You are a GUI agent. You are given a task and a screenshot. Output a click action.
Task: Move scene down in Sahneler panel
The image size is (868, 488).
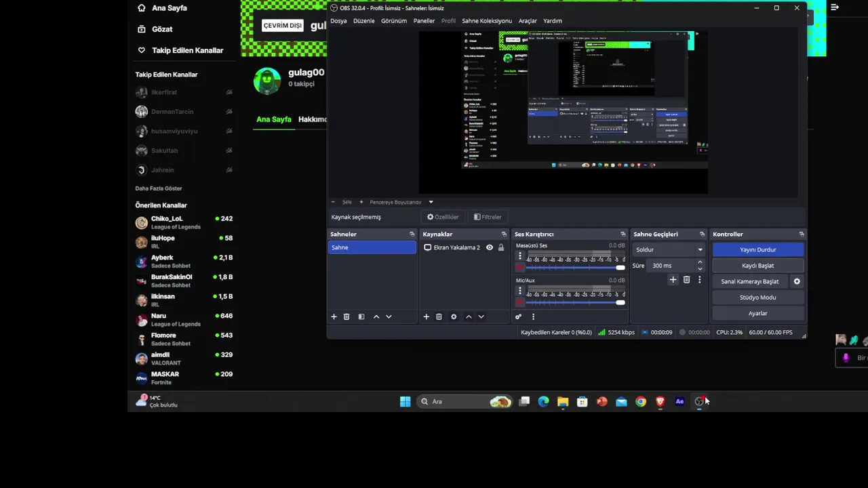tap(389, 317)
